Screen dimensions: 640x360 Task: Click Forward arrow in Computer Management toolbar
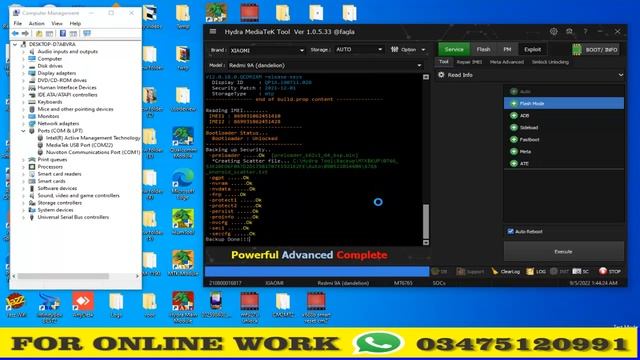(x=25, y=33)
